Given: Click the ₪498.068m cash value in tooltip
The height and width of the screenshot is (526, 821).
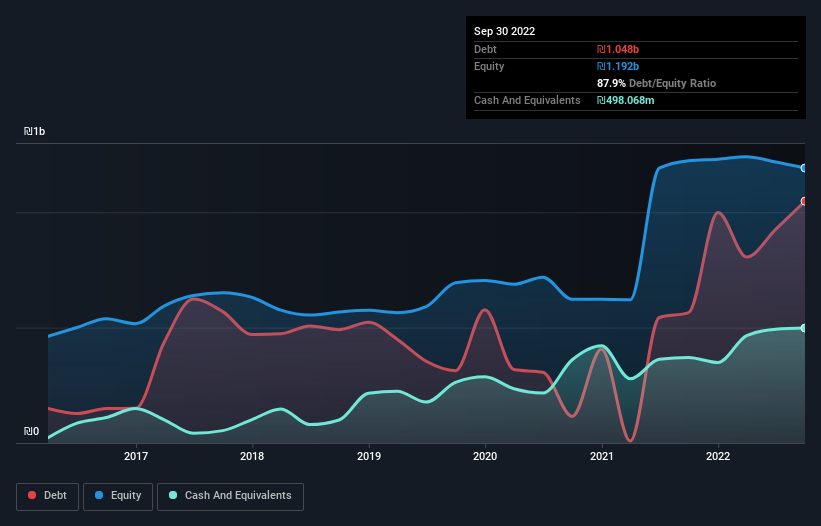Looking at the screenshot, I should point(626,100).
